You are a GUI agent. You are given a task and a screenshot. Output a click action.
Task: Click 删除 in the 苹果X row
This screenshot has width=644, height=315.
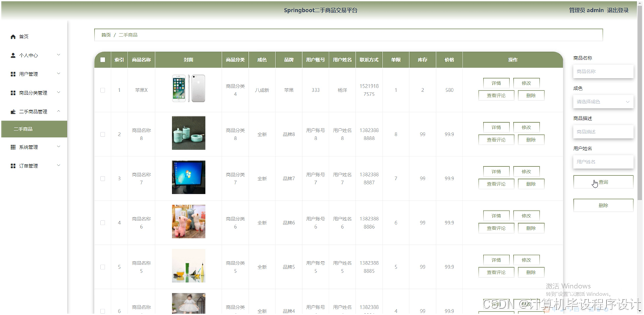(x=531, y=95)
